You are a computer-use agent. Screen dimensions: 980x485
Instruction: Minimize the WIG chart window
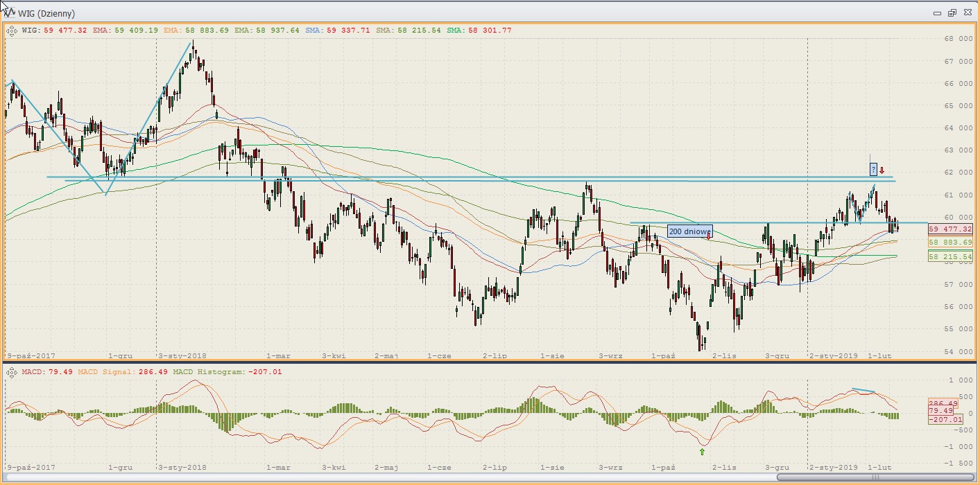coord(937,13)
